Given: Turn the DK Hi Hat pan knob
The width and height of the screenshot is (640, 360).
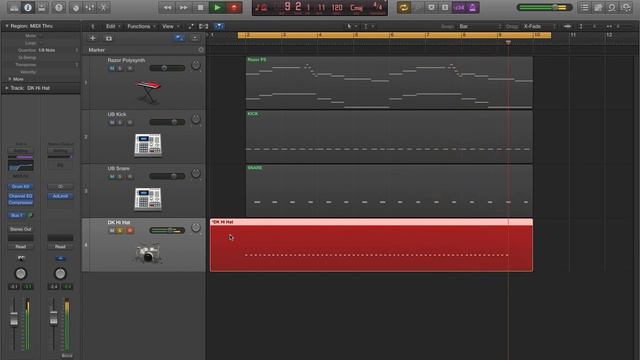Looking at the screenshot, I should click(196, 227).
